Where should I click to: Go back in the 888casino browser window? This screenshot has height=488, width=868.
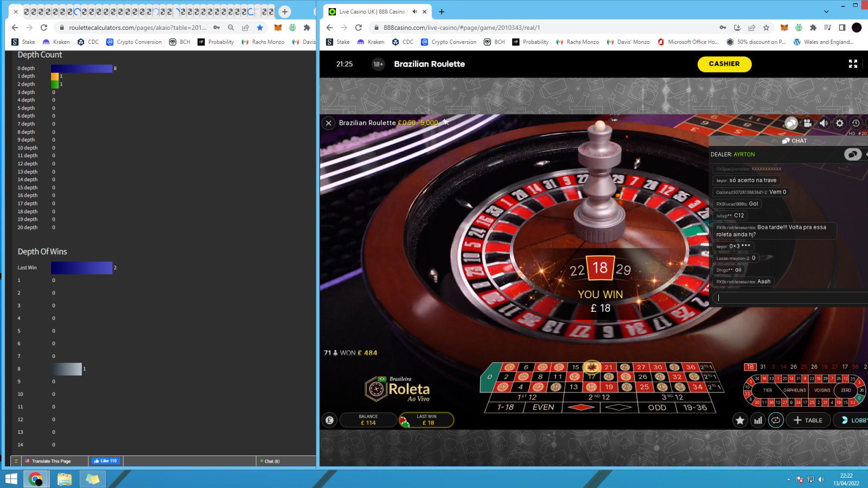[329, 28]
